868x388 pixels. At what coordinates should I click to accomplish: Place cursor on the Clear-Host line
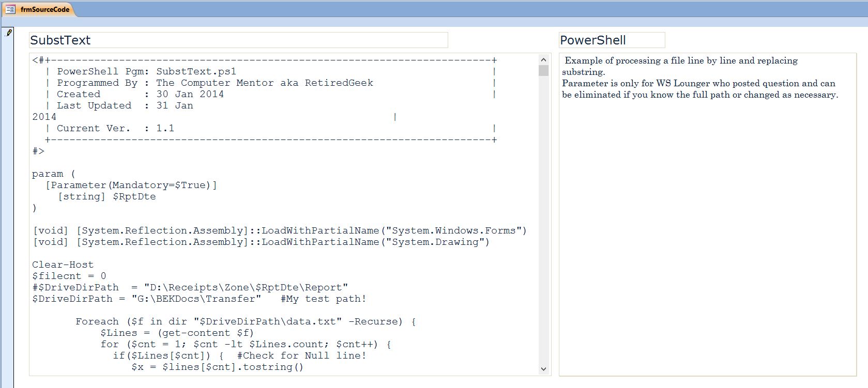point(63,265)
